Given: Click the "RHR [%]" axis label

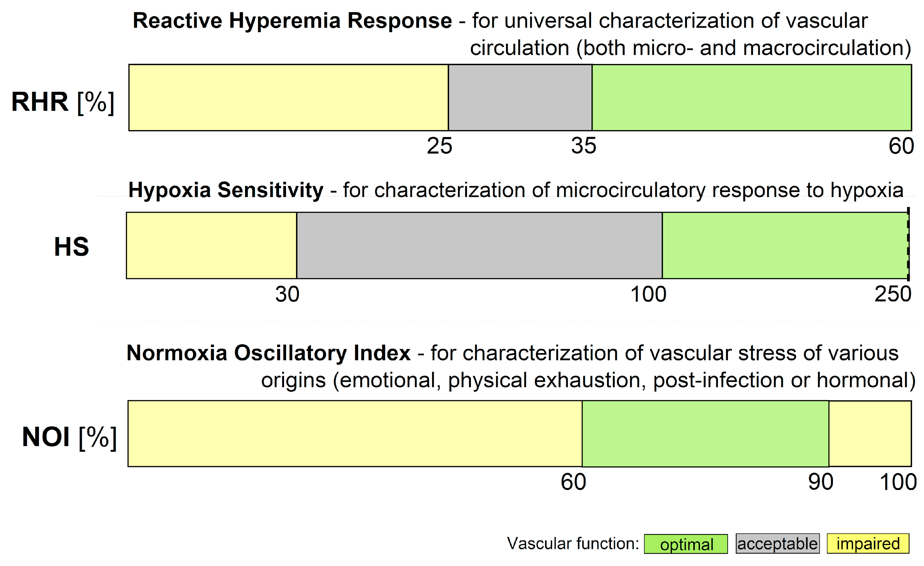Looking at the screenshot, I should point(63,102).
